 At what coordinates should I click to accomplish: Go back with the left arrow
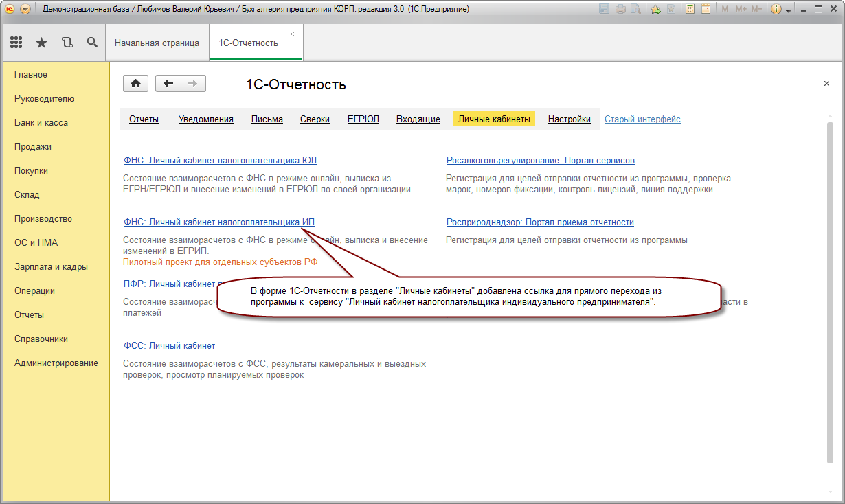pyautogui.click(x=168, y=84)
